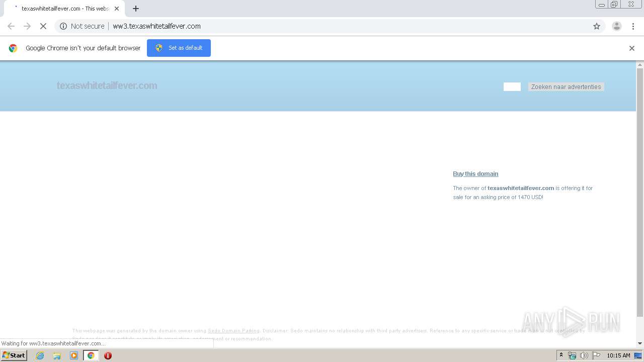Click the address bar URL
Screen dimensions: 644x362
pyautogui.click(x=156, y=26)
